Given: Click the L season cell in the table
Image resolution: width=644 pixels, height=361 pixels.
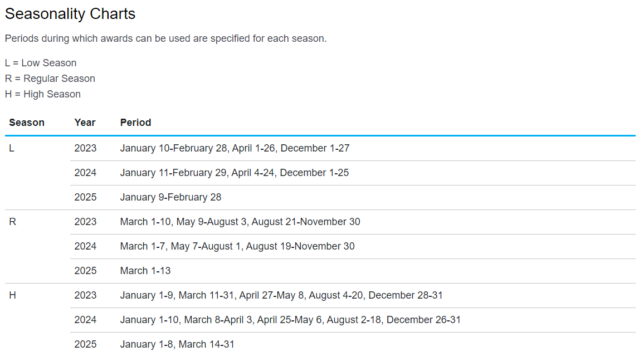Looking at the screenshot, I should point(12,148).
